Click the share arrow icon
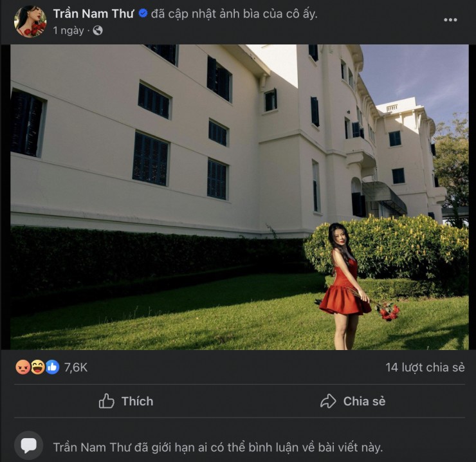Screen dimensions: 476x462 point(328,401)
